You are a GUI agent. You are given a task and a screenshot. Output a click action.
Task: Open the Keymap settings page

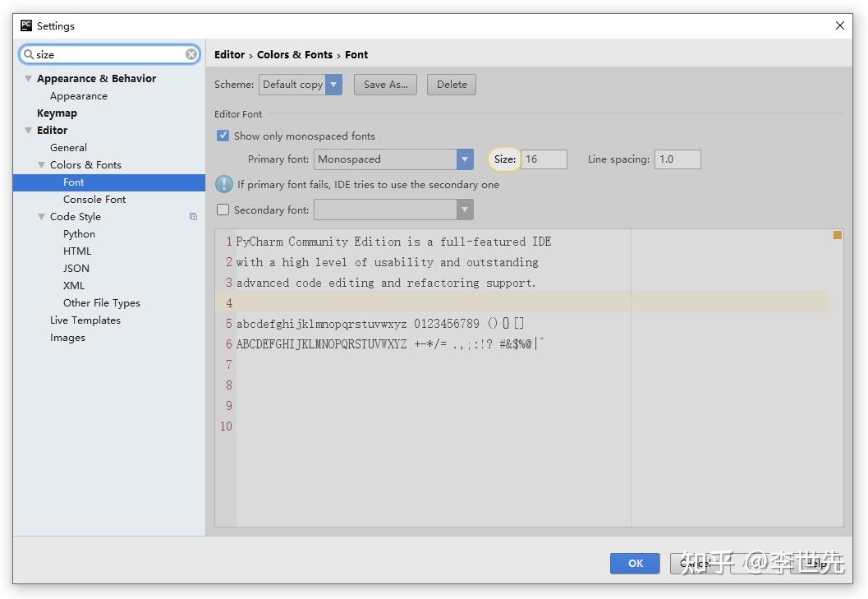point(57,113)
